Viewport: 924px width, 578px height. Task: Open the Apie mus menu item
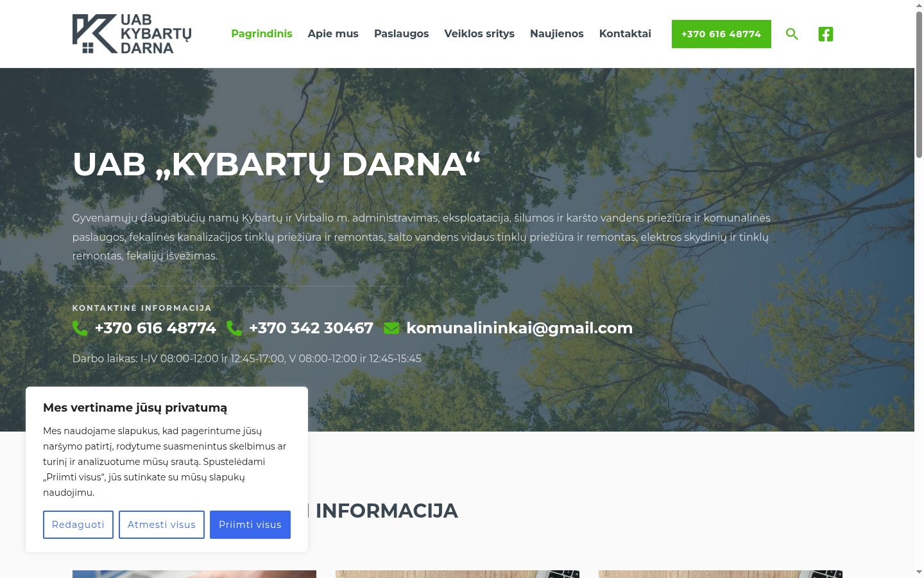coord(333,33)
